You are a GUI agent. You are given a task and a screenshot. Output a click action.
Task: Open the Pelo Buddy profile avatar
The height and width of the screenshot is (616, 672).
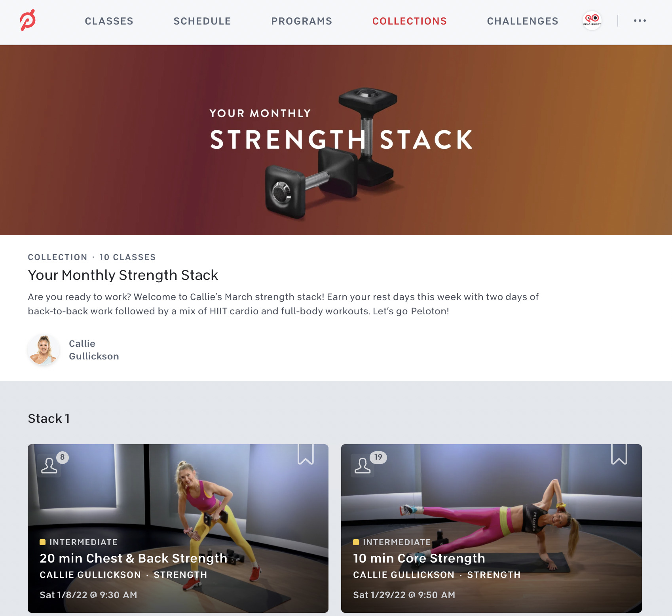592,21
